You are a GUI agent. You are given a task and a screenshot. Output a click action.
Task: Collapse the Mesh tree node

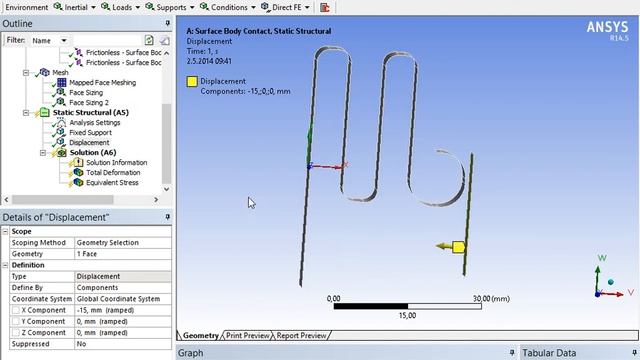click(x=26, y=73)
